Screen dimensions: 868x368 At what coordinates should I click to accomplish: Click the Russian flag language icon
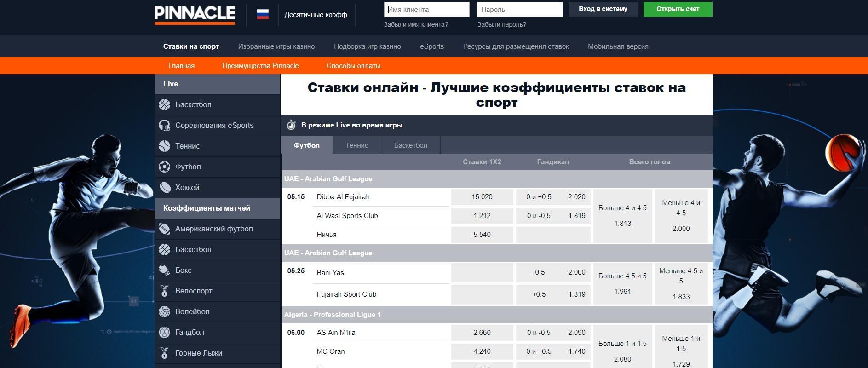(263, 15)
